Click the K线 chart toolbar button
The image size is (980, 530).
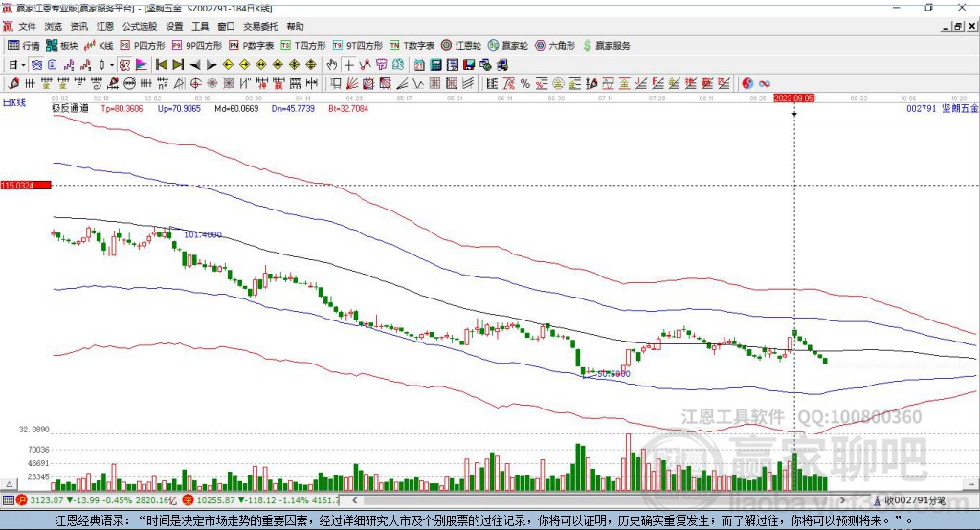pos(101,45)
